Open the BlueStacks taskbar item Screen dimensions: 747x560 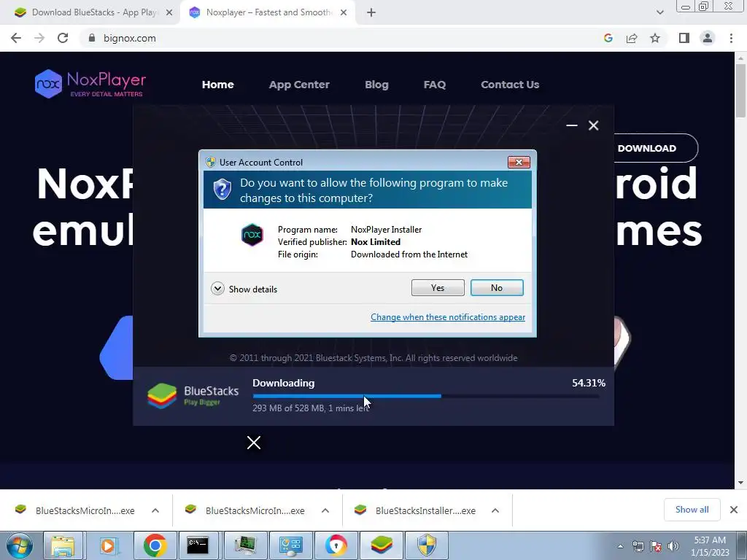382,545
